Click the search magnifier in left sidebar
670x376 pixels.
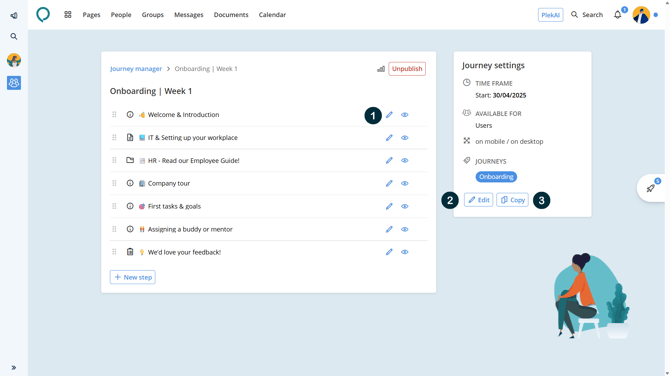(14, 36)
